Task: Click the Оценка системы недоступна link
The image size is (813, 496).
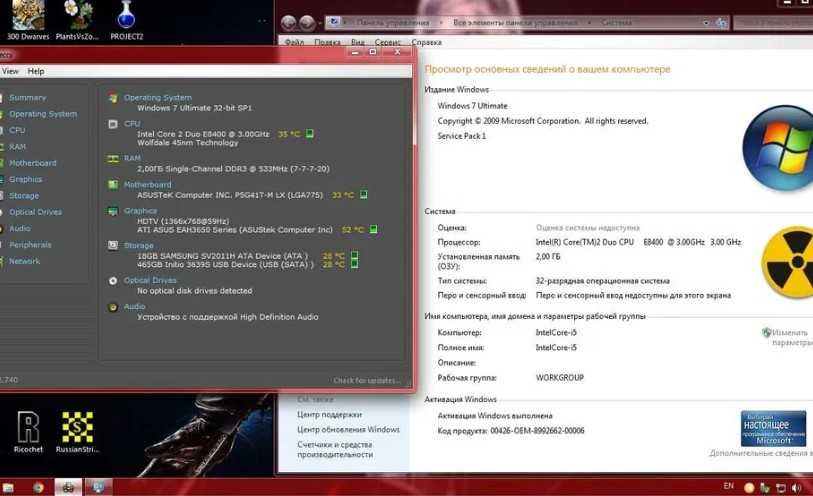Action: pos(587,228)
